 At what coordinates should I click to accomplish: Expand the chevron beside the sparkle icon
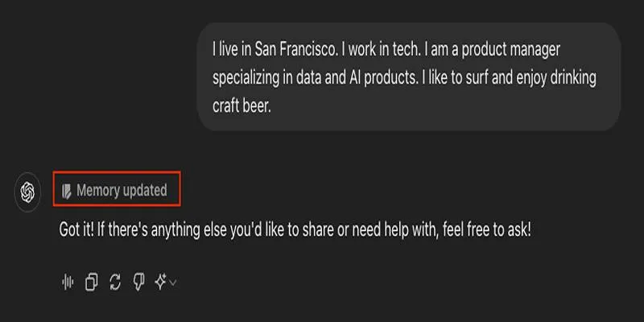pos(173,283)
